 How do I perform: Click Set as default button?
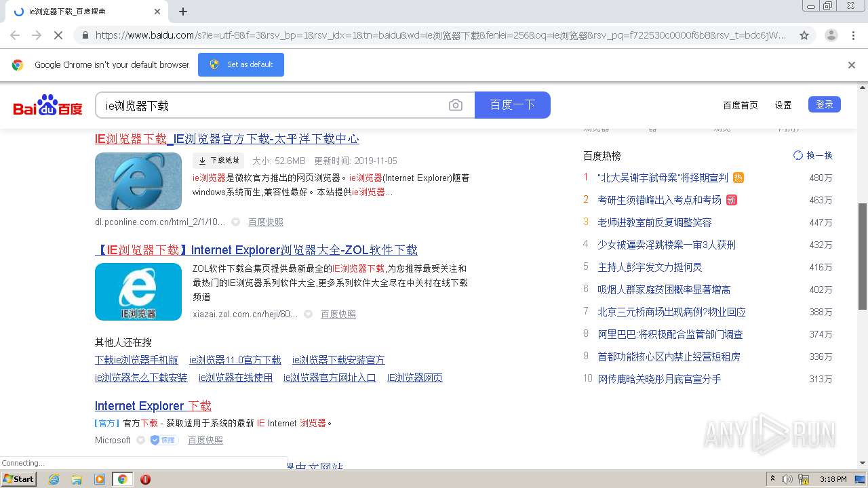click(x=241, y=64)
